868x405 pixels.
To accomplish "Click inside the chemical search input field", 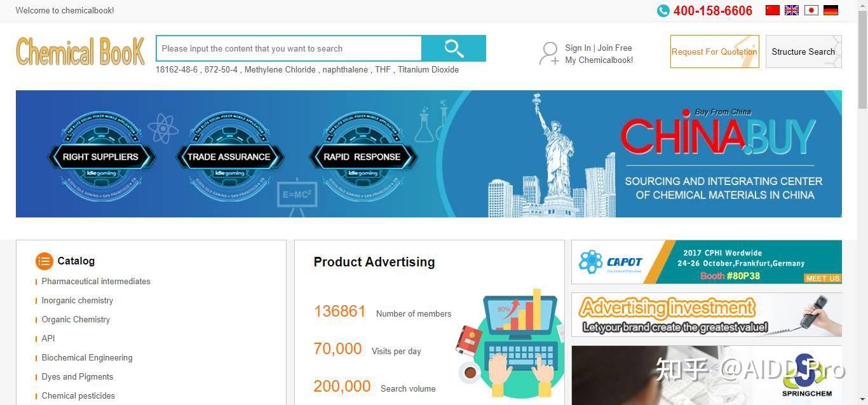I will pos(289,48).
